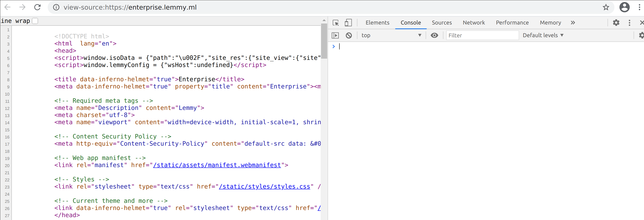Enable the Line wrap checkbox
This screenshot has width=644, height=220.
(35, 21)
